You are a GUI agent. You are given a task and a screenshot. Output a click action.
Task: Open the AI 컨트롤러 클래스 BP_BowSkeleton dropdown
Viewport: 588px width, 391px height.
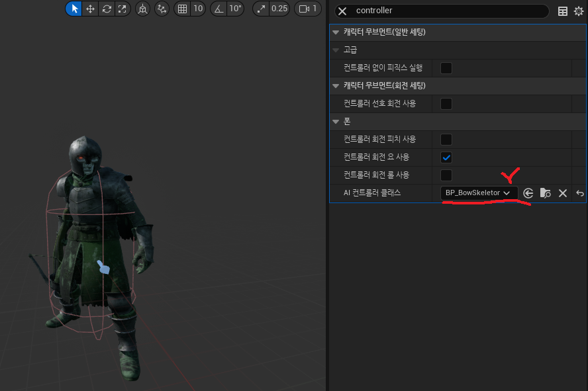(x=479, y=193)
